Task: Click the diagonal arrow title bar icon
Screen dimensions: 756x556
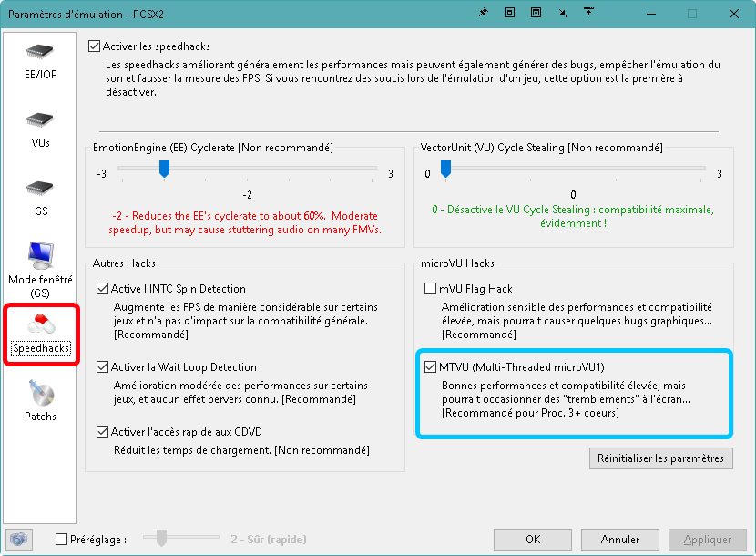Action: point(564,14)
